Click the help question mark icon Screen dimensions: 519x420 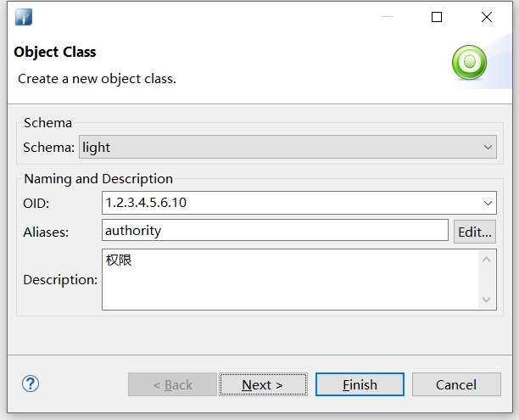point(31,384)
